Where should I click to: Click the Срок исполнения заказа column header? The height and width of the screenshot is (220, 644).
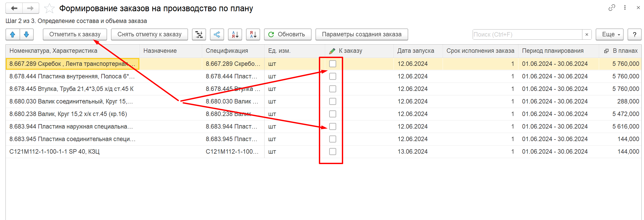(481, 51)
